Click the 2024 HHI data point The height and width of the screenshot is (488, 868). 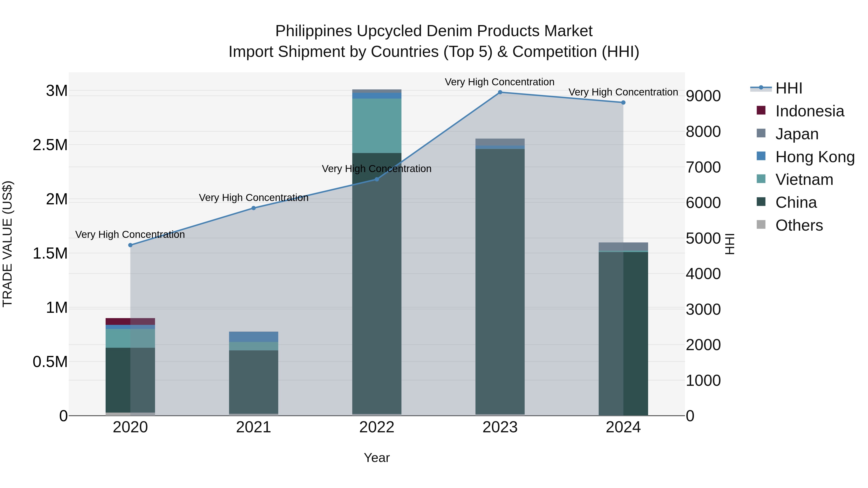click(x=623, y=102)
